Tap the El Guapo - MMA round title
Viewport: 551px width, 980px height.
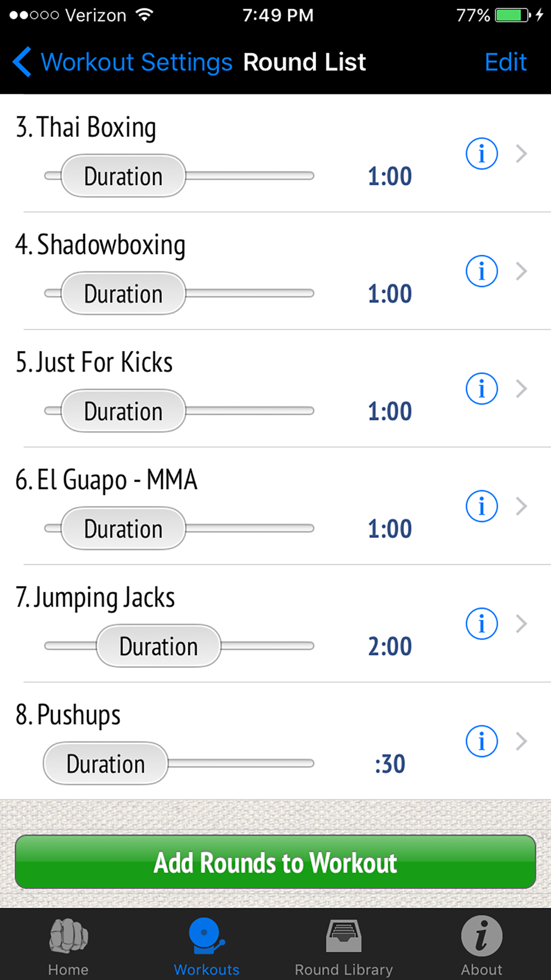[x=106, y=480]
